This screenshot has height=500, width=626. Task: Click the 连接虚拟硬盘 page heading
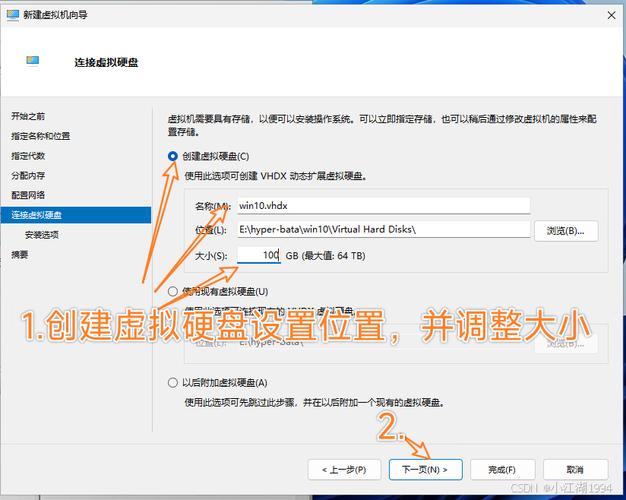(106, 63)
